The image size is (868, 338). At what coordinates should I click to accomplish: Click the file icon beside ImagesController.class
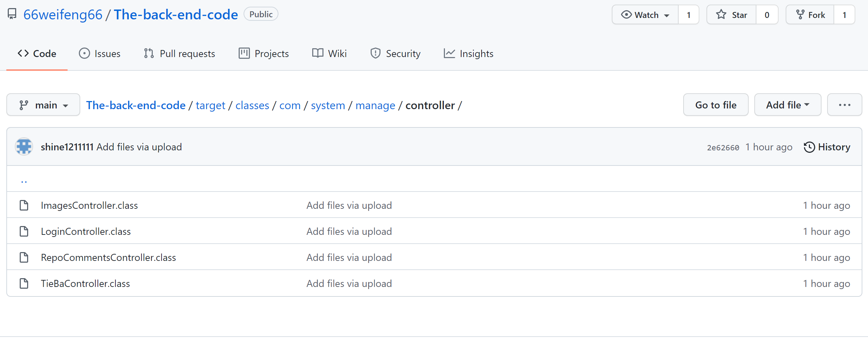[x=24, y=205]
